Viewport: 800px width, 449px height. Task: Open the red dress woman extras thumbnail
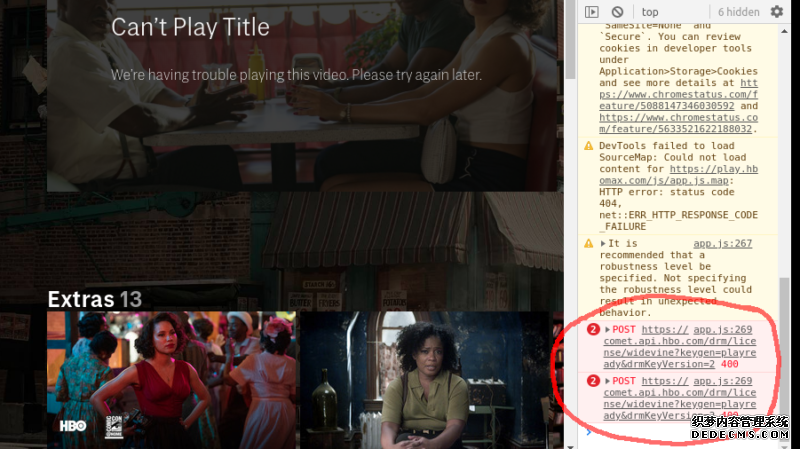click(x=171, y=380)
